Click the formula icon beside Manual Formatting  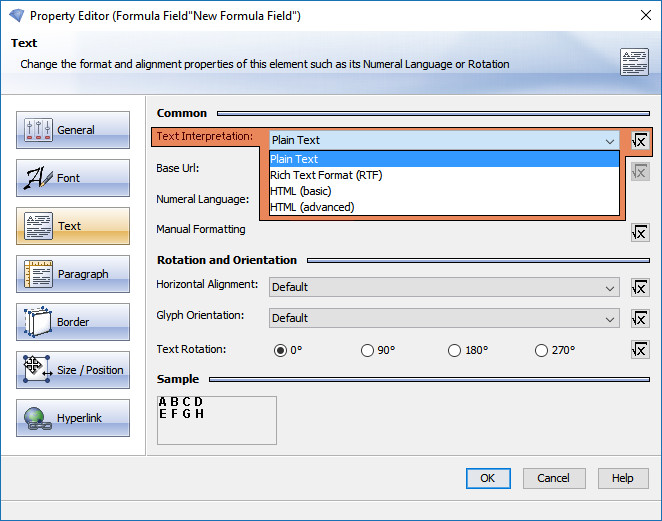pos(640,232)
